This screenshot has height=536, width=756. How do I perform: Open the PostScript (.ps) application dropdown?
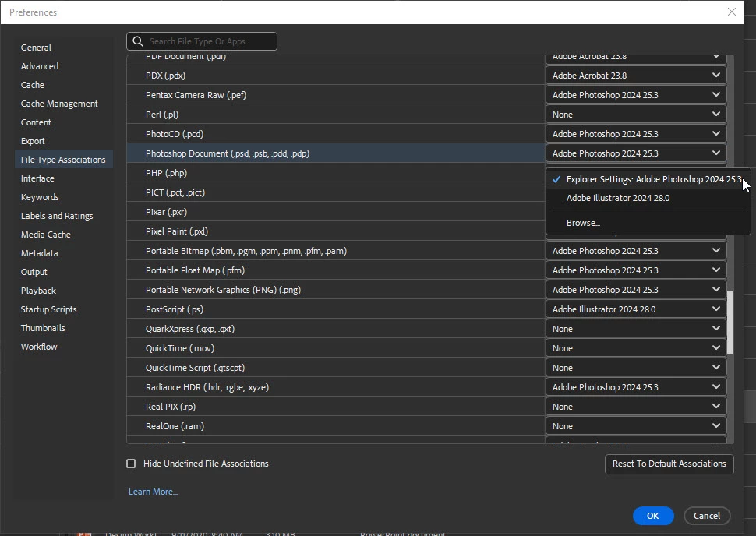(636, 309)
